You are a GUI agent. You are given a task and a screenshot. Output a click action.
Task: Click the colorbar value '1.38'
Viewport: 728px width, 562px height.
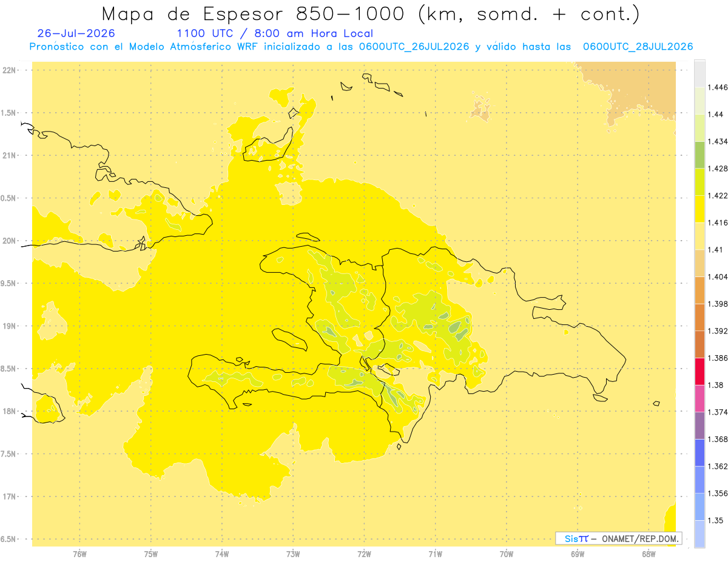point(716,385)
